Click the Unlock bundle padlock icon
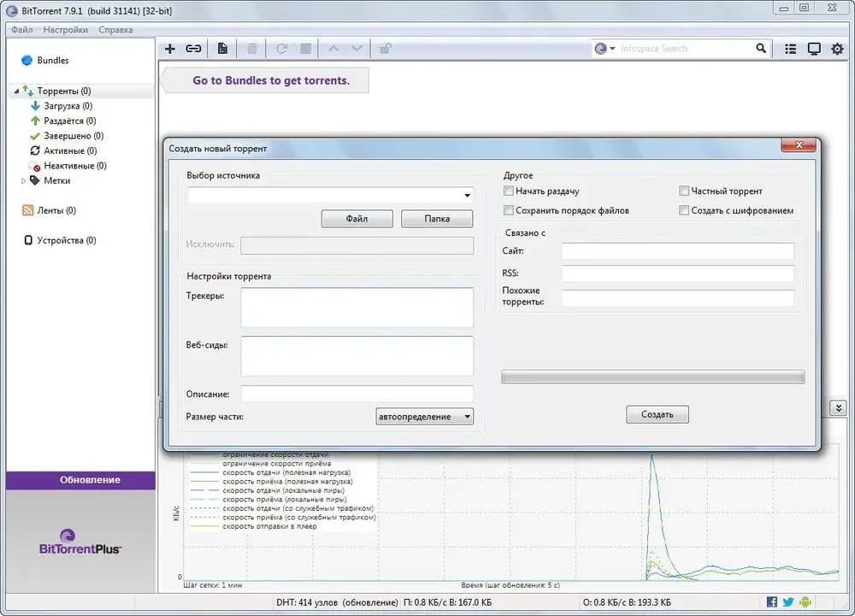The height and width of the screenshot is (616, 855). pos(386,49)
